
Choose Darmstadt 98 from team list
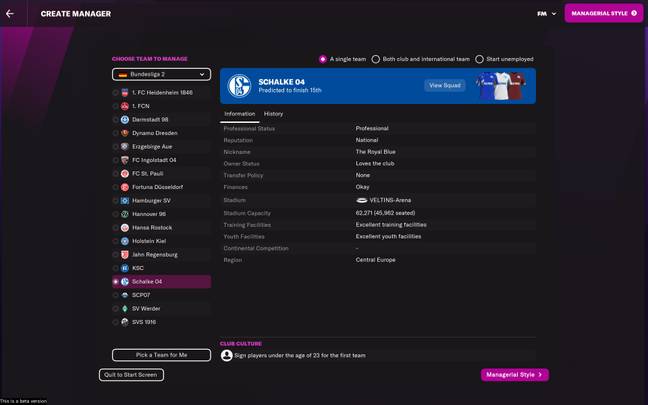(x=161, y=120)
